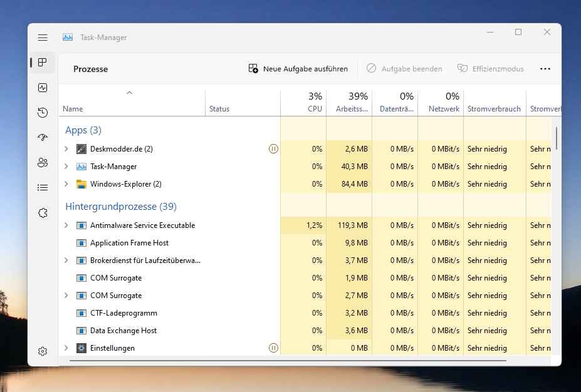Select the COM Surrogate row with 1,9 MB
This screenshot has width=581, height=392.
click(116, 278)
